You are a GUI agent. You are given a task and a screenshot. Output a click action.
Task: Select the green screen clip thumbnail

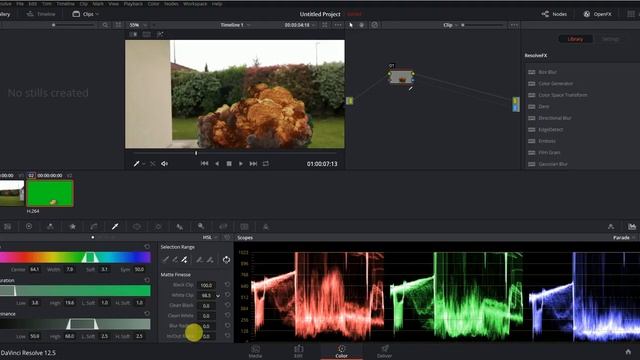pyautogui.click(x=50, y=193)
